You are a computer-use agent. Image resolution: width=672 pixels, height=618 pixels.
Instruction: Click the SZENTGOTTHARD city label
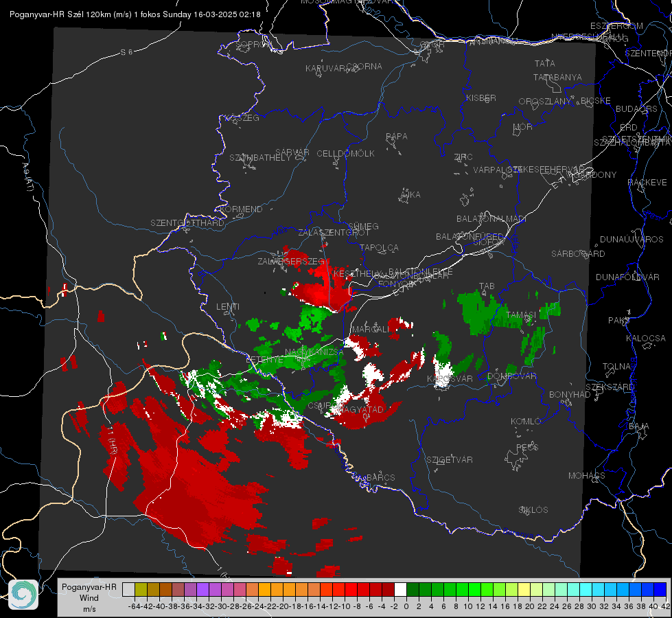pyautogui.click(x=187, y=223)
